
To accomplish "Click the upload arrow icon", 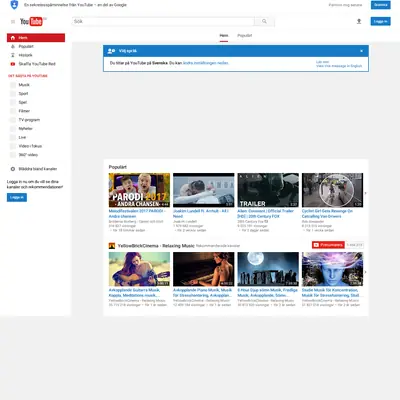I will pos(359,21).
